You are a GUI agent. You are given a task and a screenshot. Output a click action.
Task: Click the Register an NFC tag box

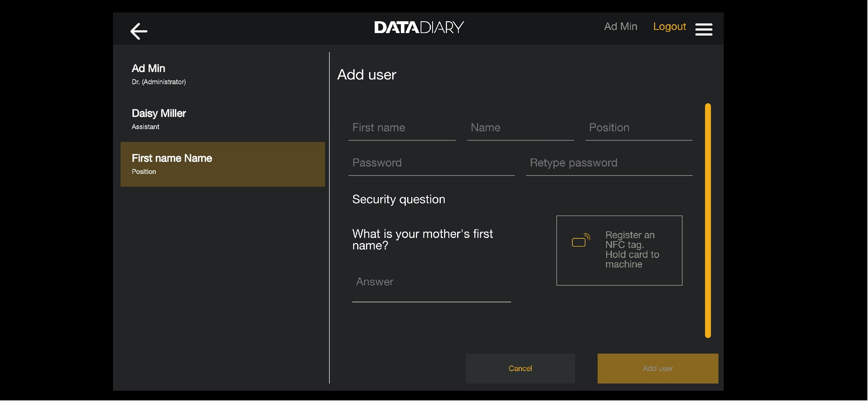coord(619,251)
